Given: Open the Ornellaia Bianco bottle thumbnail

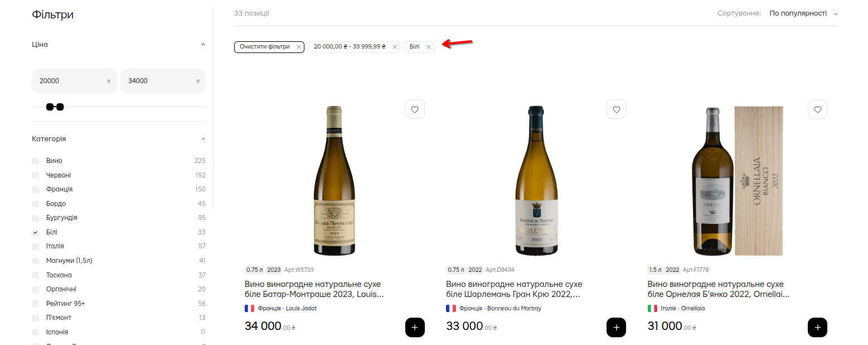Looking at the screenshot, I should point(737,180).
